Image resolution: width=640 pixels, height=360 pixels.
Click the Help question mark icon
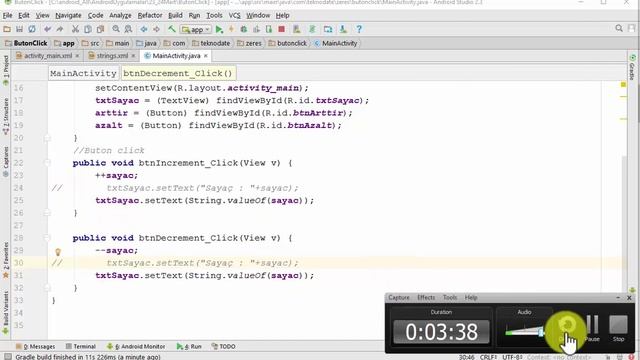tap(359, 29)
